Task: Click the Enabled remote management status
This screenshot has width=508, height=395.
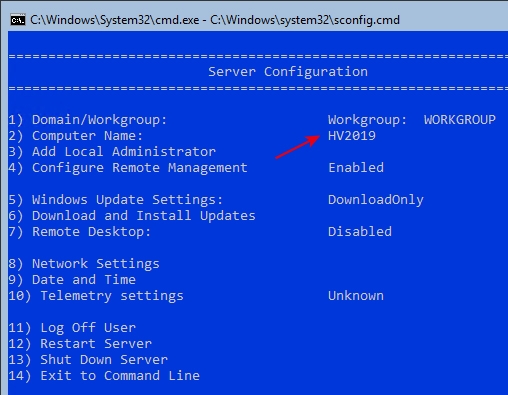Action: tap(356, 168)
